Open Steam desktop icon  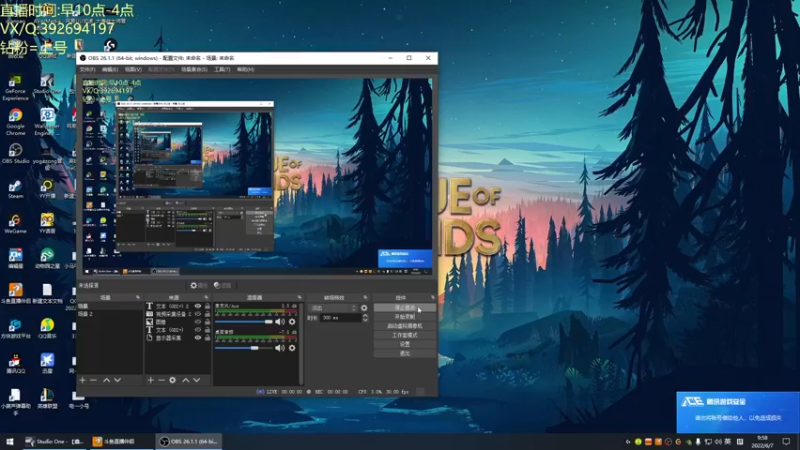click(15, 189)
